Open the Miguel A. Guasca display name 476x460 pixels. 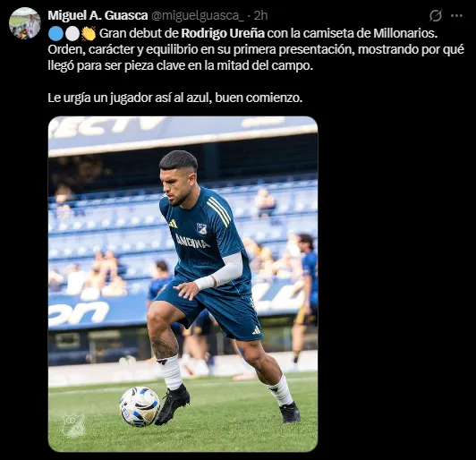(98, 15)
